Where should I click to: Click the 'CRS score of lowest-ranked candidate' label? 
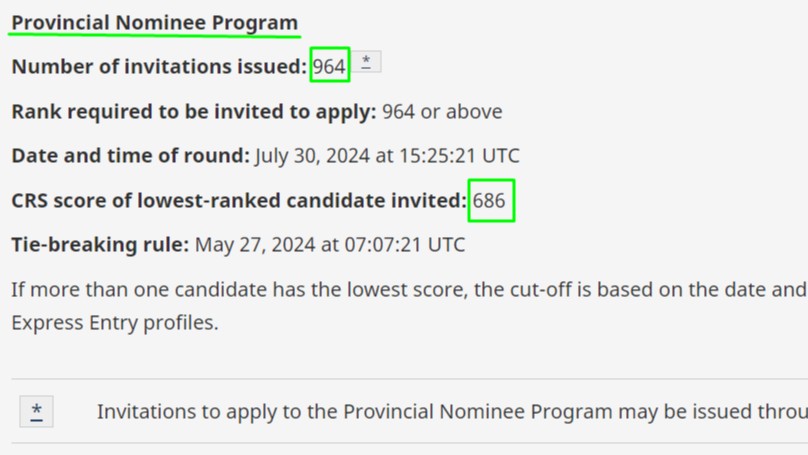click(239, 200)
